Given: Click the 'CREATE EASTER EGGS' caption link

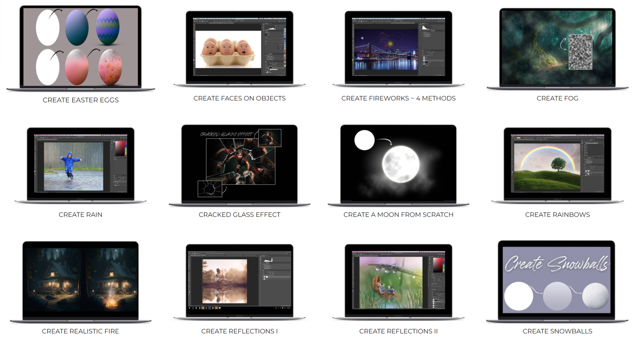Looking at the screenshot, I should pos(80,100).
